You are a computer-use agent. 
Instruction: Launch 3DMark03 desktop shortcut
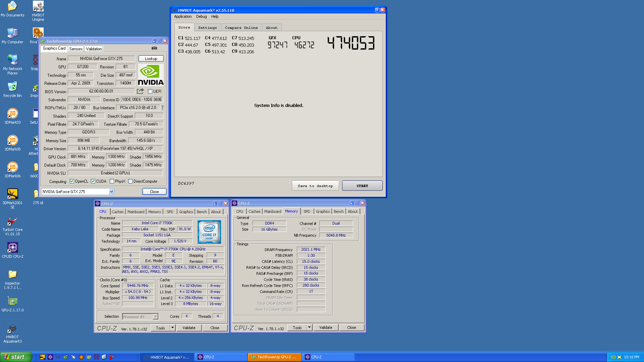click(12, 116)
